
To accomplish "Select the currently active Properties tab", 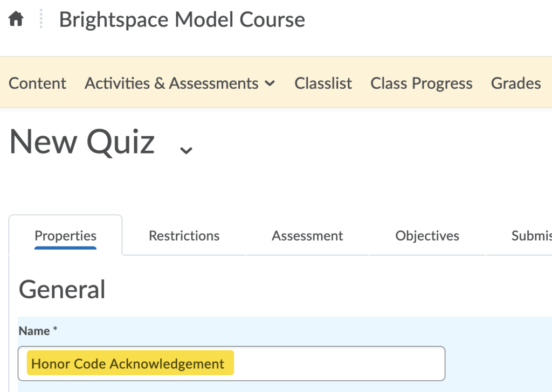I will pyautogui.click(x=65, y=235).
